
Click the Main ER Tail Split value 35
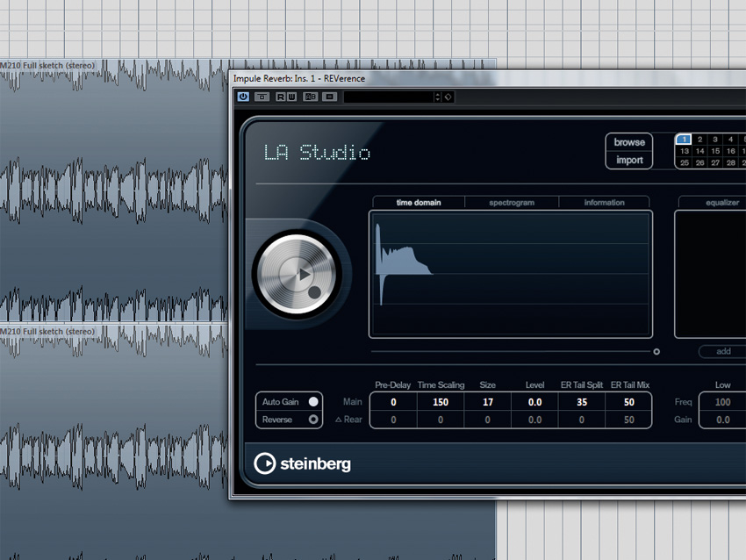click(582, 402)
